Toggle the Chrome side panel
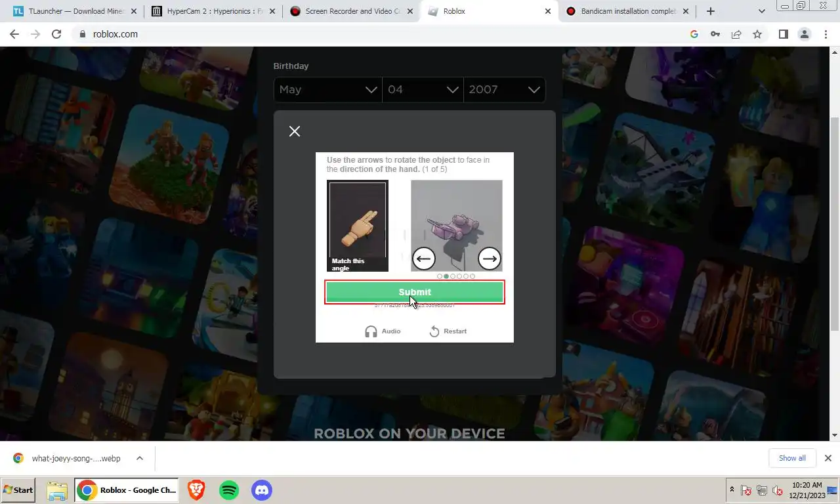The image size is (840, 504). [x=783, y=34]
